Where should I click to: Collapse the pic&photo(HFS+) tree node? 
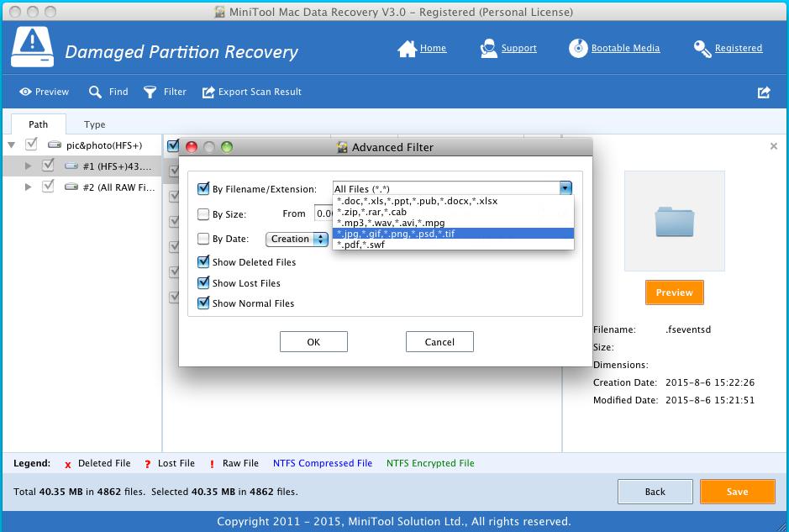pyautogui.click(x=11, y=145)
